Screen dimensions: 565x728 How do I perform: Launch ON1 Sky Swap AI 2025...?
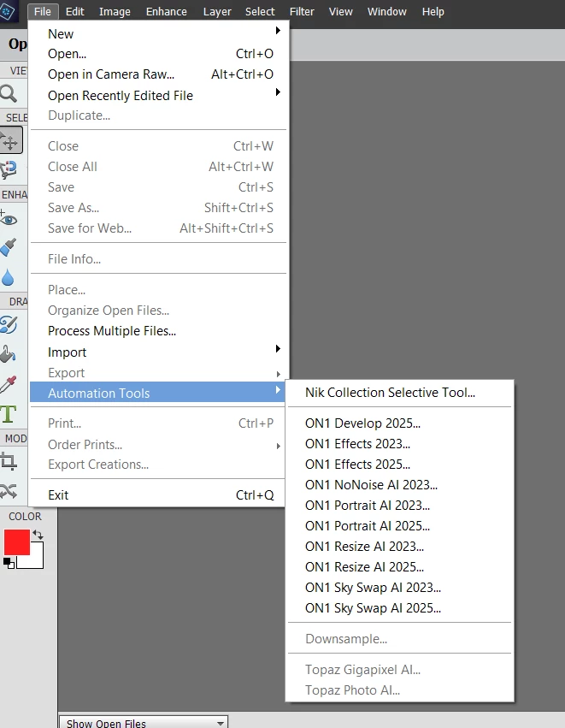pos(400,607)
